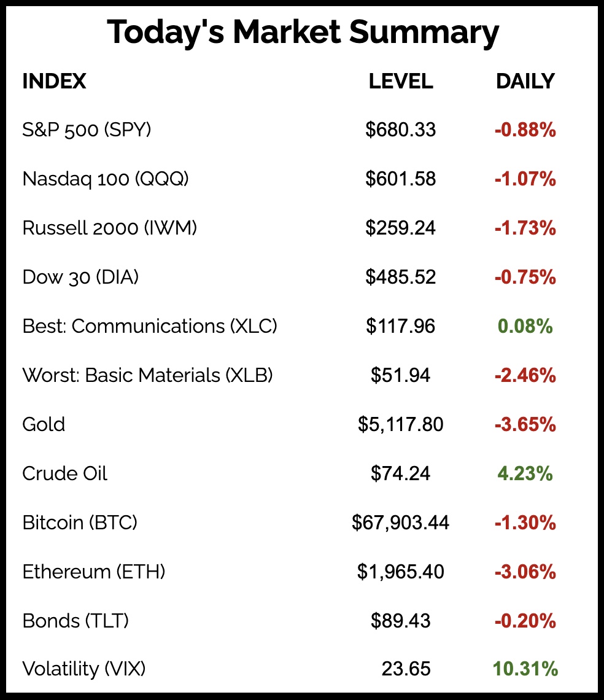The height and width of the screenshot is (700, 604).
Task: Click the IWM daily change -1.73%
Action: click(x=525, y=228)
